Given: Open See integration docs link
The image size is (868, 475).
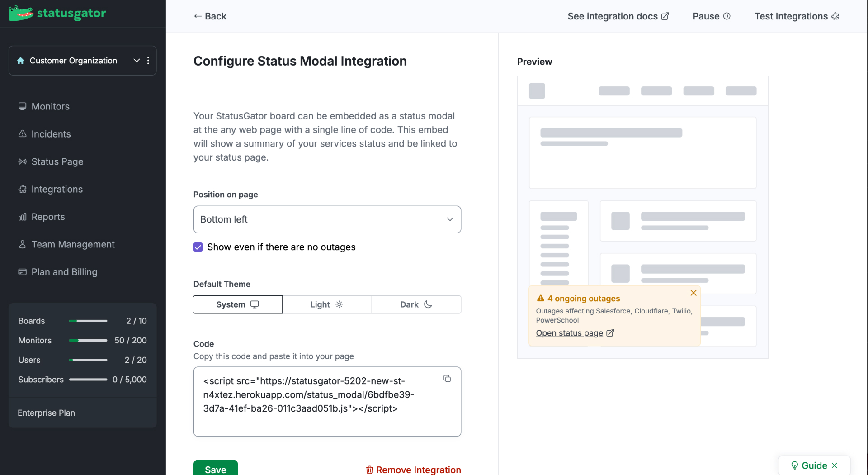Looking at the screenshot, I should pyautogui.click(x=618, y=16).
